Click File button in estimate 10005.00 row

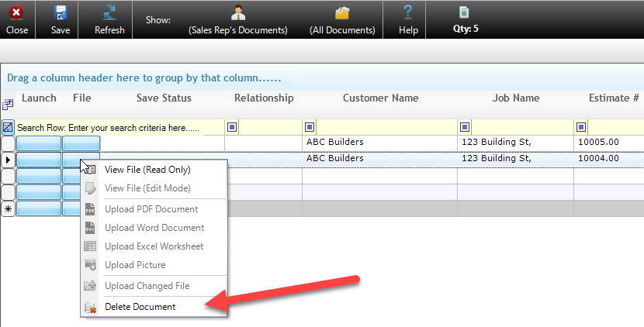coord(81,143)
